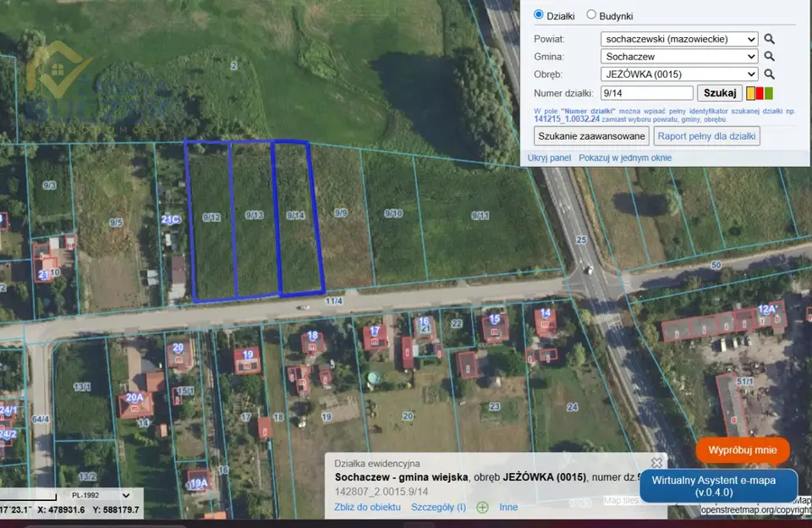Open the Obręb dropdown JEŻÓWKA (0015)
The width and height of the screenshot is (812, 528).
click(x=679, y=74)
